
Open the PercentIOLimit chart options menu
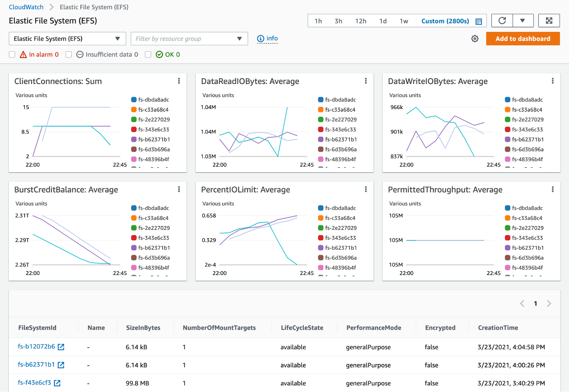coord(366,189)
